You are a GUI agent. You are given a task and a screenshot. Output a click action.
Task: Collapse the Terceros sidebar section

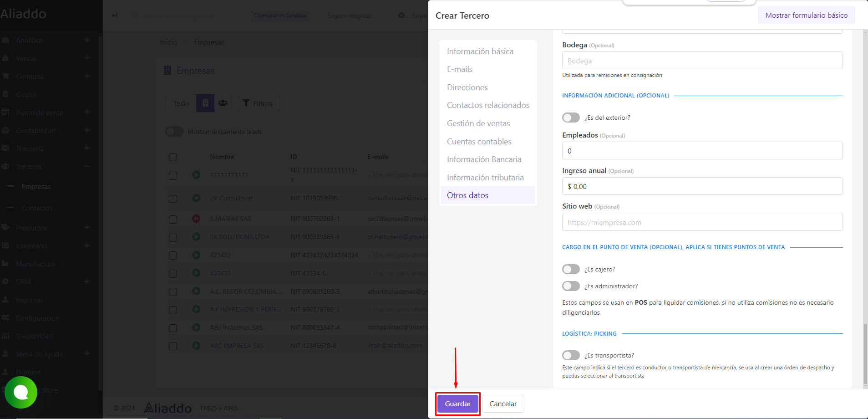(87, 166)
